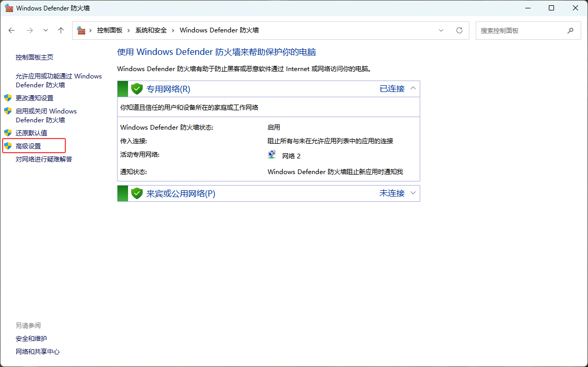Click the 专用网络(R) section header
588x367 pixels.
(x=269, y=89)
